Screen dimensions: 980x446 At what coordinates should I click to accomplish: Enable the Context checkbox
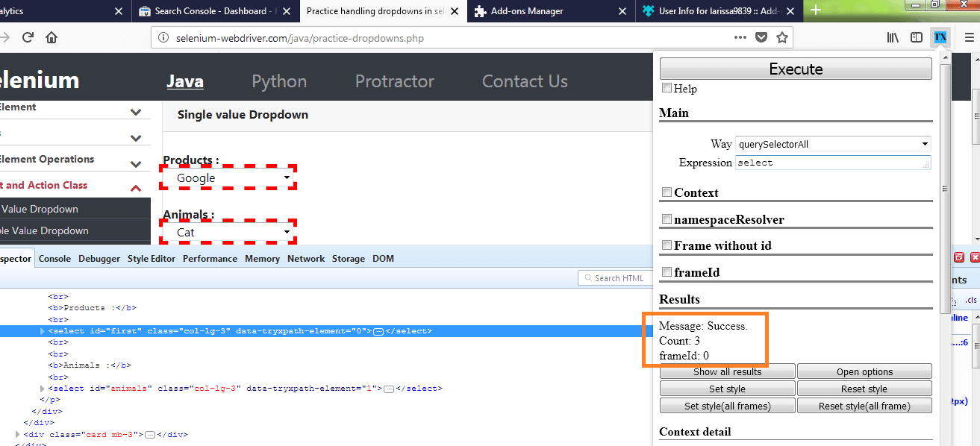tap(666, 192)
